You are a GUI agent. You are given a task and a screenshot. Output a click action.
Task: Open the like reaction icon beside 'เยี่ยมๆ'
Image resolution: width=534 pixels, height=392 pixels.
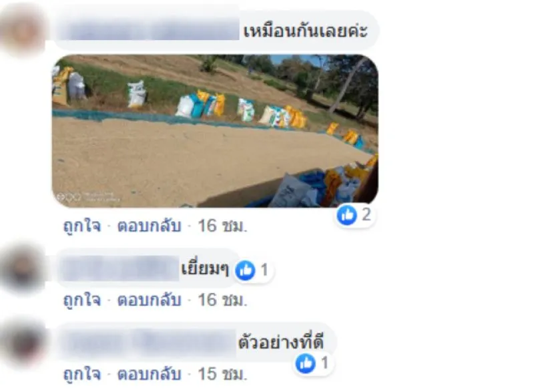(x=245, y=270)
